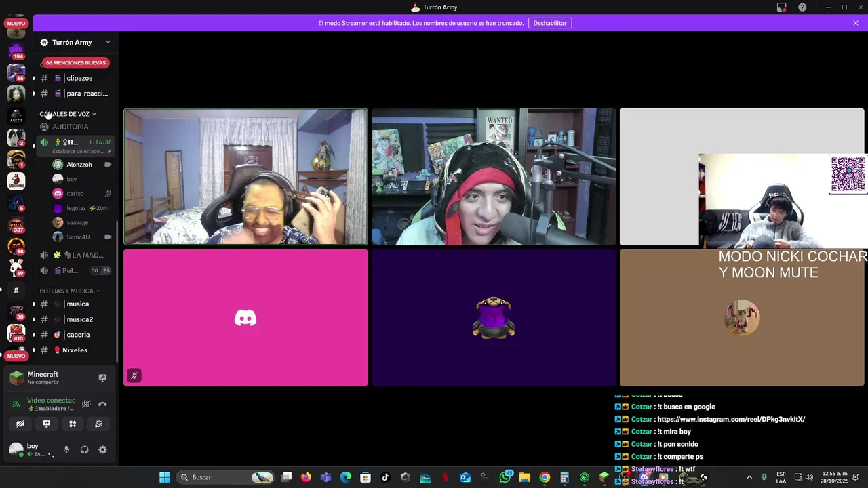
Task: Share your screen from the voice panel
Action: click(46, 424)
